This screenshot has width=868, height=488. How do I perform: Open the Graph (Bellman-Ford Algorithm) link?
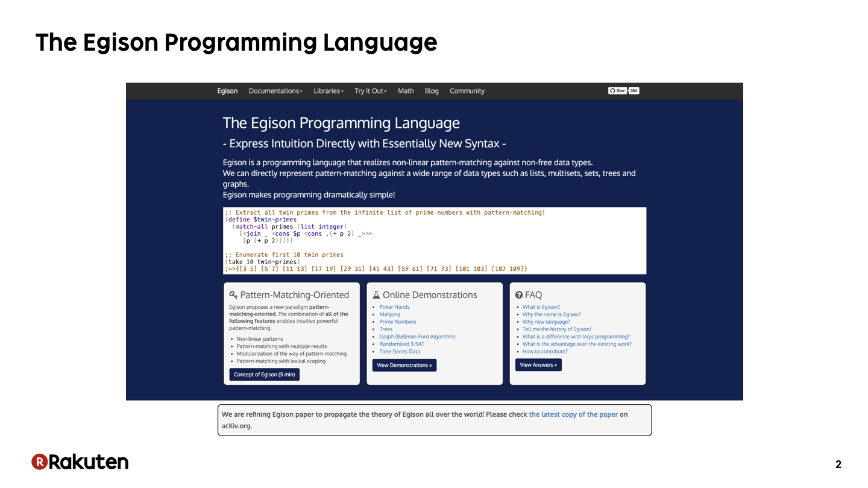point(417,337)
